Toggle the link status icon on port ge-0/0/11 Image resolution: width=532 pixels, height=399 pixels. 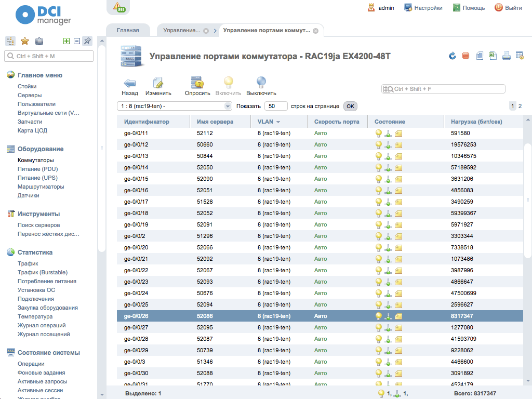[x=388, y=133]
